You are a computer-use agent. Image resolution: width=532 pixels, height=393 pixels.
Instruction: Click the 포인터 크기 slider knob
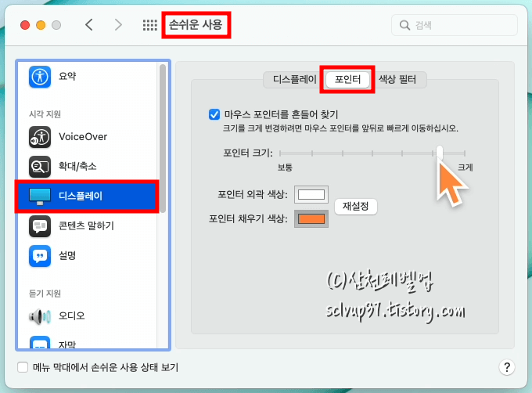(440, 153)
